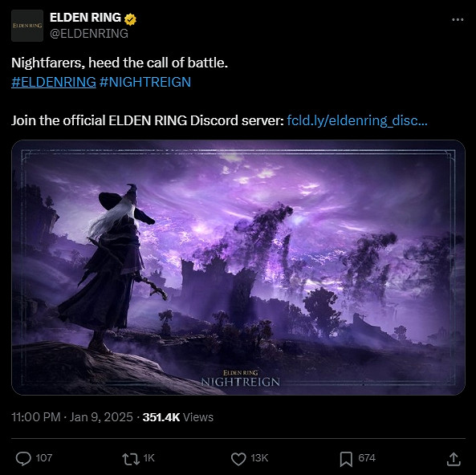Open the Nightreign artwork image
The image size is (476, 475).
pos(238,267)
